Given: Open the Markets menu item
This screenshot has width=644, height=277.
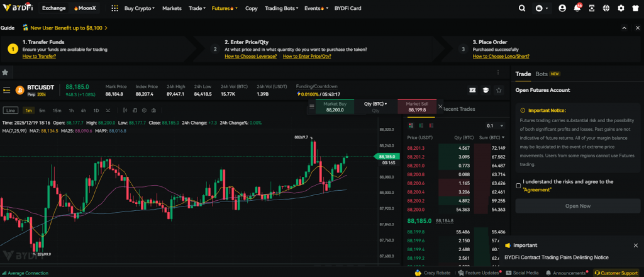Looking at the screenshot, I should click(172, 8).
